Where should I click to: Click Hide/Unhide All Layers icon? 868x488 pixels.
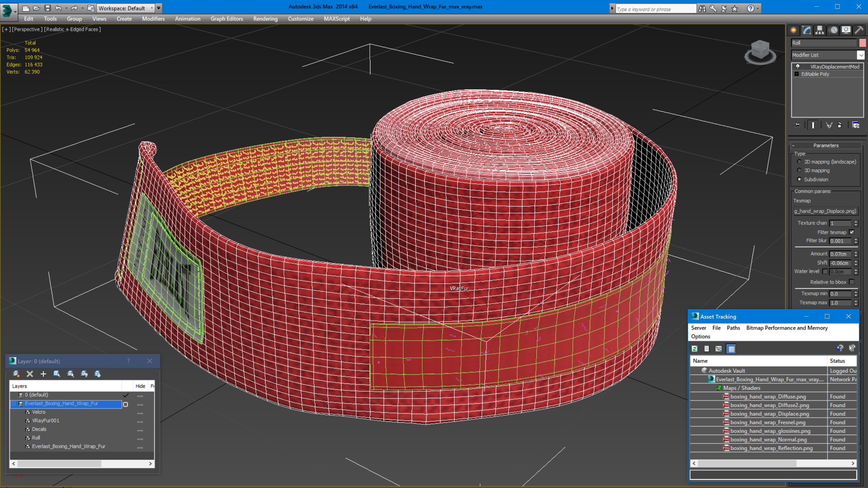click(84, 373)
